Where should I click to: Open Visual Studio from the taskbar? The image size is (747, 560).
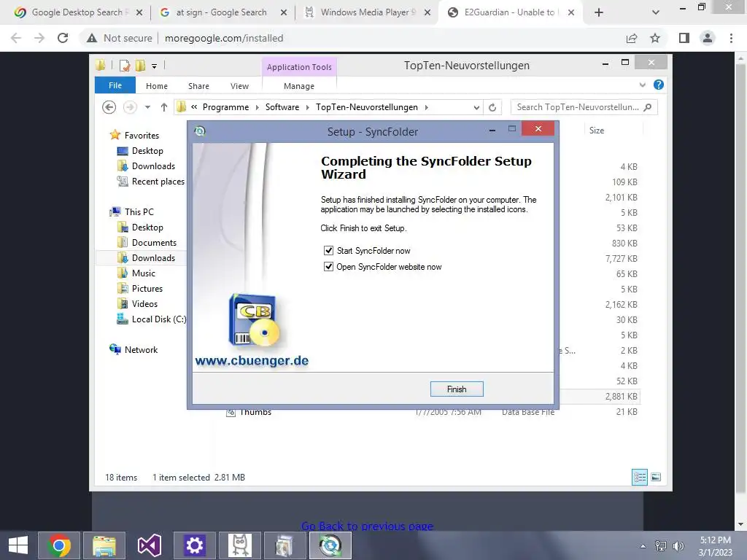coord(149,545)
